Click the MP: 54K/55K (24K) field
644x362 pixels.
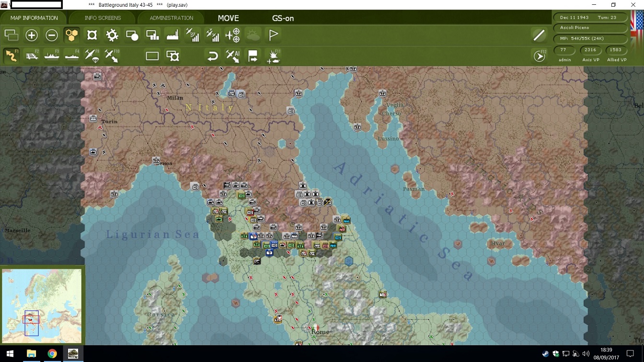(591, 38)
